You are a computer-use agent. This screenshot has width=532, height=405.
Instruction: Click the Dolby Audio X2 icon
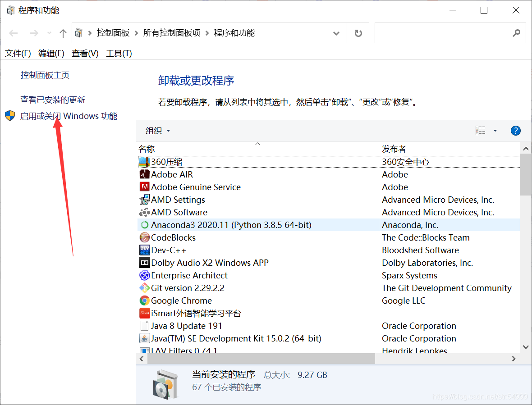point(145,263)
